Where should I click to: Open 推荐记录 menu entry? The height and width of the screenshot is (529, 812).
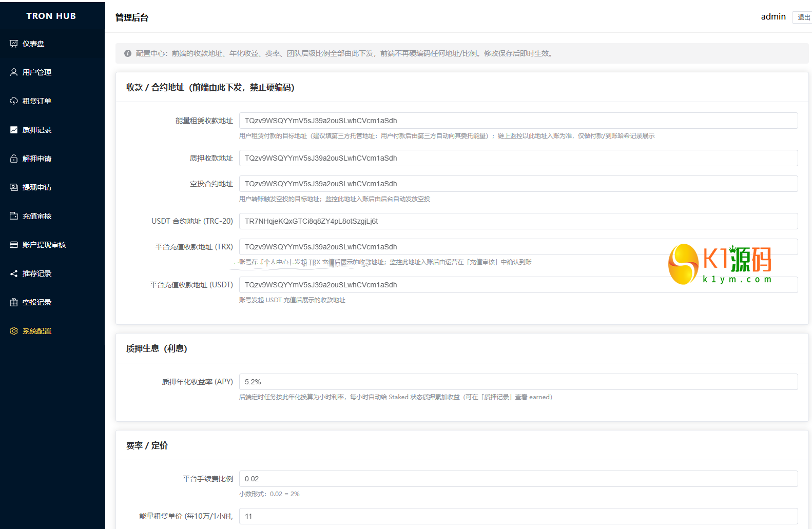[x=52, y=273]
